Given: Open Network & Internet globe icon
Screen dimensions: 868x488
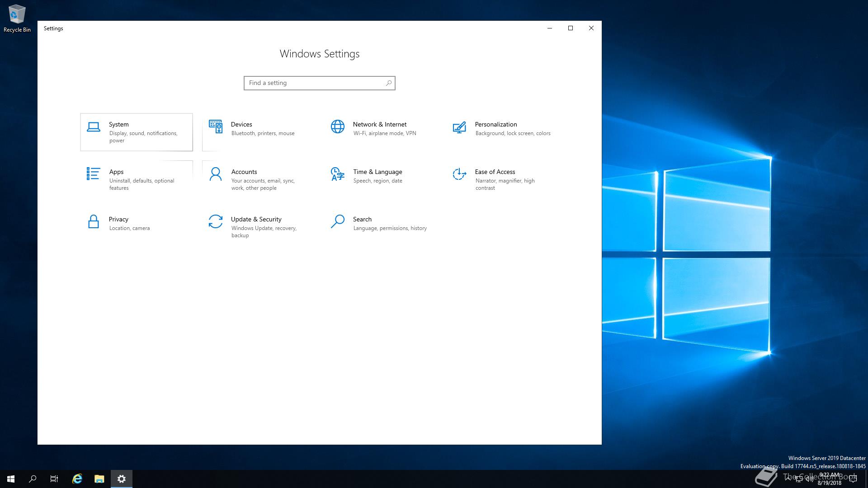Looking at the screenshot, I should click(338, 127).
